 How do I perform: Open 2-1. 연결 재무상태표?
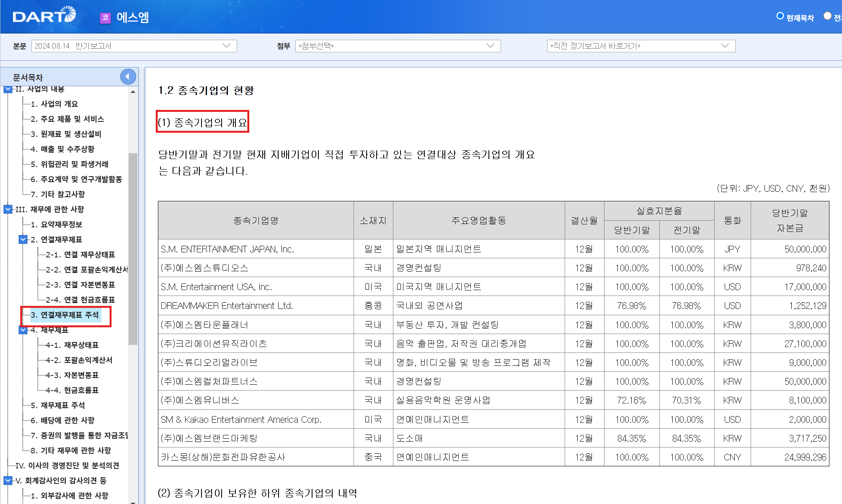80,255
